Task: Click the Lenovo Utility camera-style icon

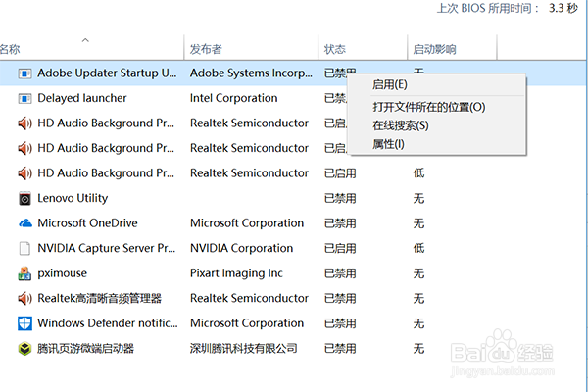Action: [x=24, y=198]
